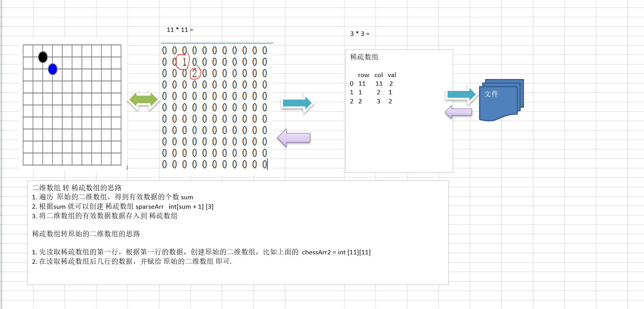The height and width of the screenshot is (309, 644).
Task: Select small purple arrow left of 文件 shape
Action: 459,112
